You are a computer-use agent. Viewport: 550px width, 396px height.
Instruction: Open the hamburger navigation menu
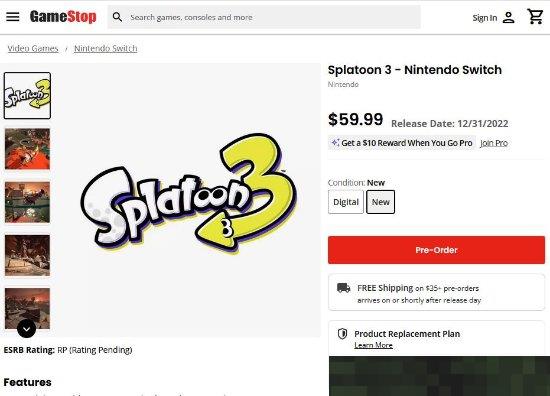[13, 17]
